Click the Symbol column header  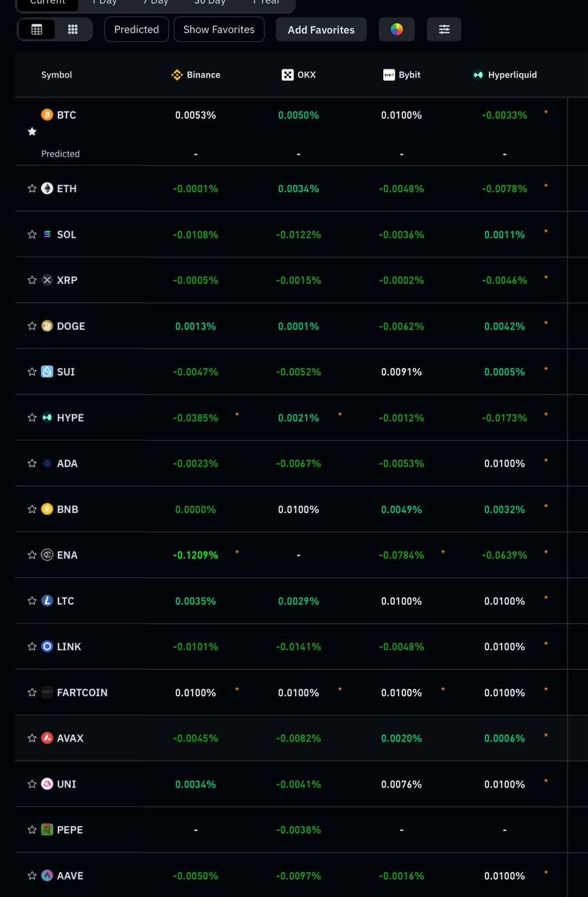(57, 75)
